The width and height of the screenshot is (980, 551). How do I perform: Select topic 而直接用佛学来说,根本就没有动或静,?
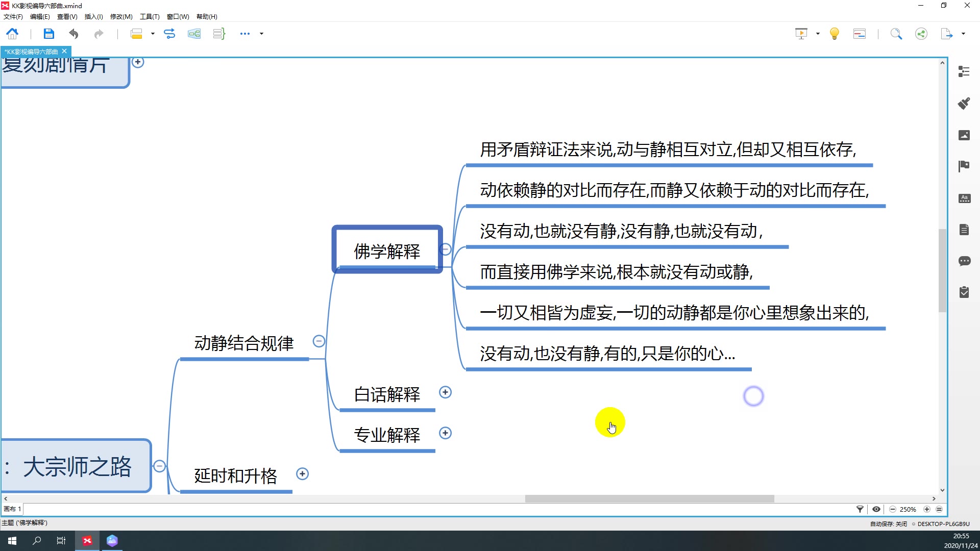617,272
